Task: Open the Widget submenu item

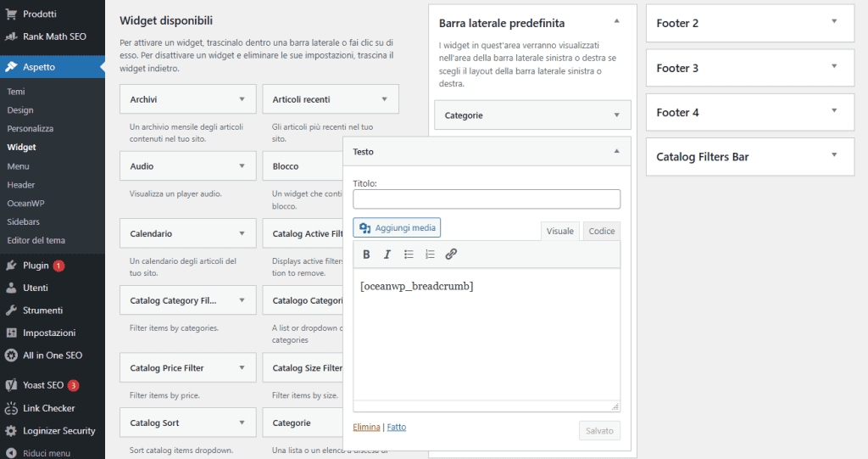Action: click(x=21, y=148)
